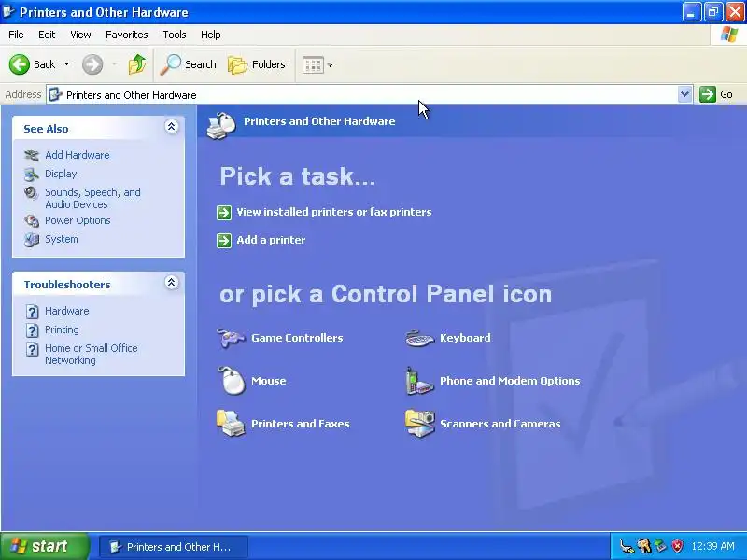Open the Game Controllers label
The width and height of the screenshot is (747, 560).
point(297,338)
